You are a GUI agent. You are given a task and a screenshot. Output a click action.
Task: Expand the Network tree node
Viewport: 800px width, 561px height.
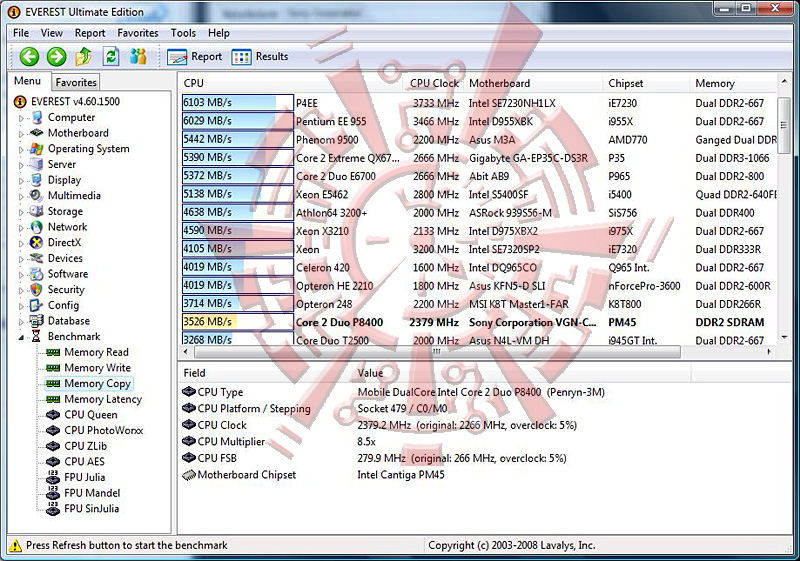click(21, 228)
